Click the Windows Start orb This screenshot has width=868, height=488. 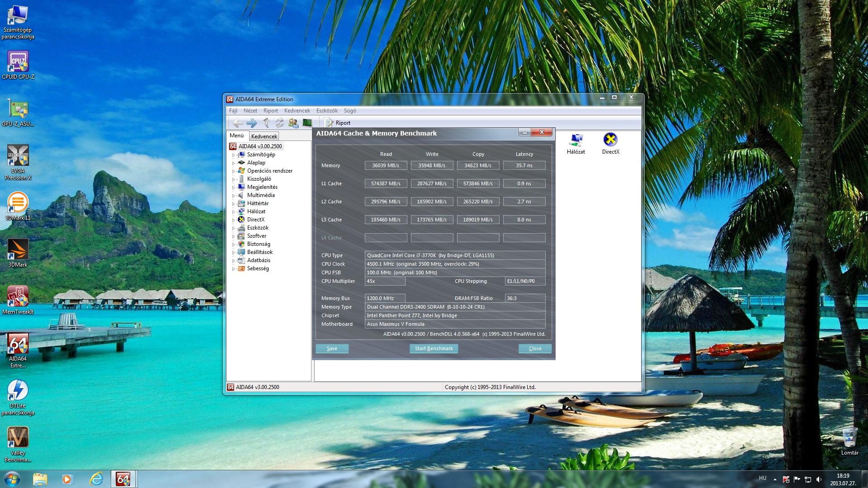pos(11,479)
